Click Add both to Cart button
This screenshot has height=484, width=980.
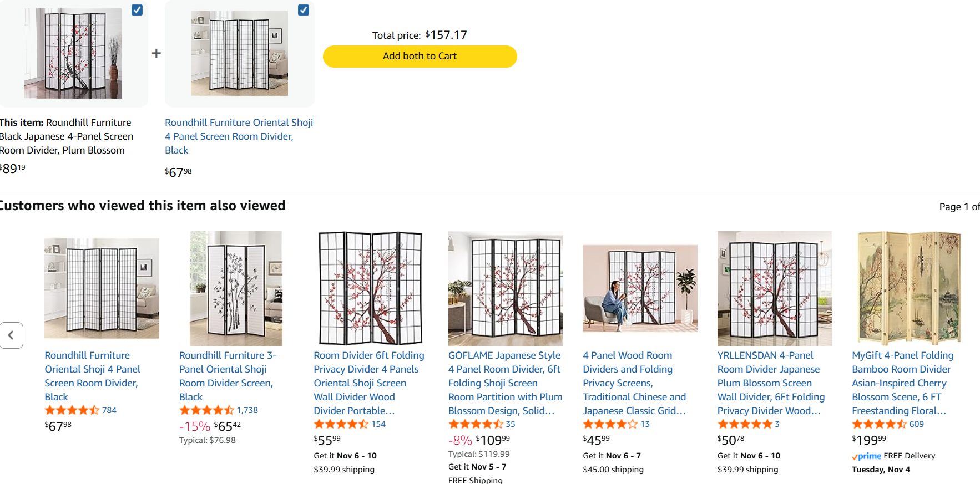[x=420, y=56]
